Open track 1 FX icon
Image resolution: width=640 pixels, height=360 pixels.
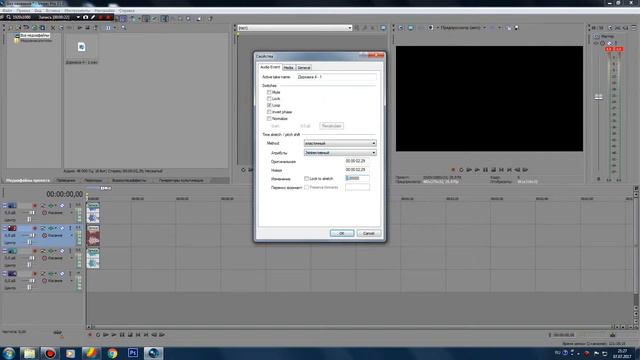click(x=51, y=205)
